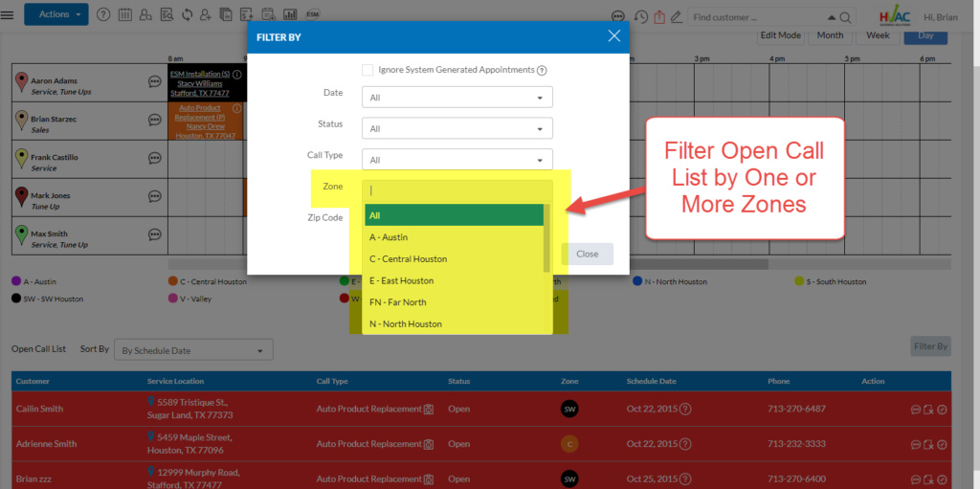Click the Zone search input field
980x489 pixels.
[457, 190]
